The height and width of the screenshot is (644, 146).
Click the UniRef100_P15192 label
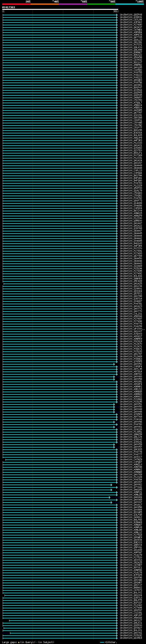pyautogui.click(x=131, y=636)
